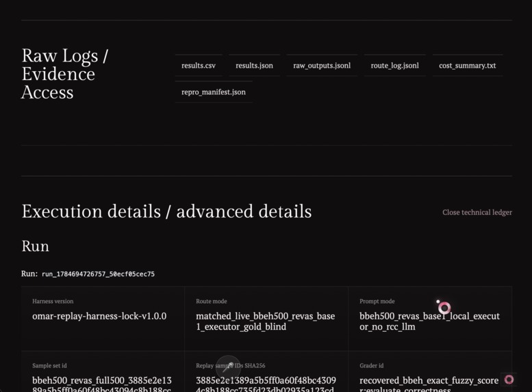The width and height of the screenshot is (532, 392).
Task: Click the Run section heading
Action: point(36,246)
